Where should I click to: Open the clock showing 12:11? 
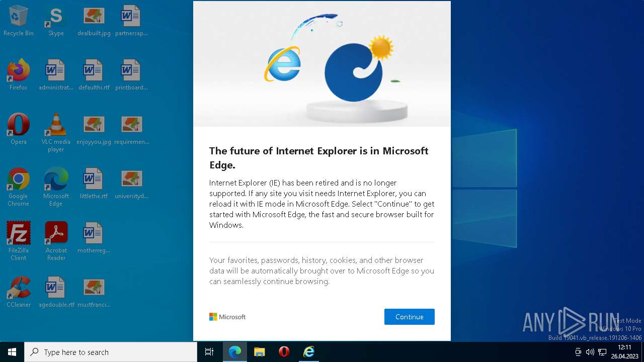(624, 352)
